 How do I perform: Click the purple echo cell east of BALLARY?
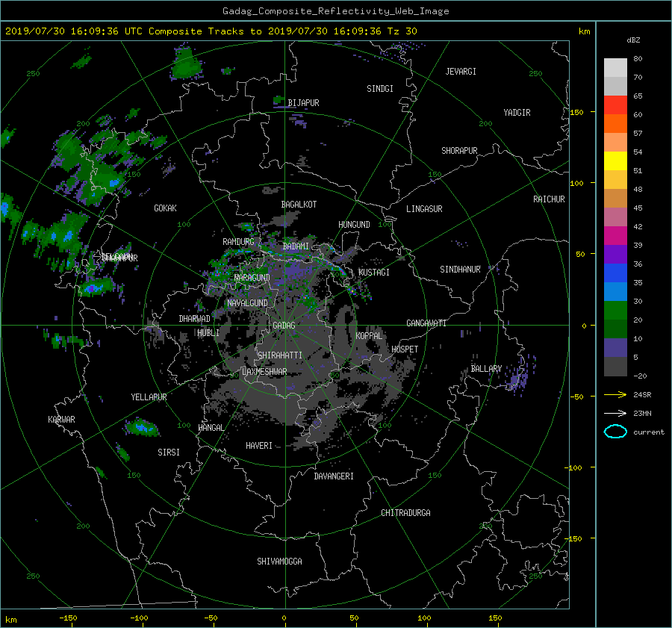[x=518, y=377]
